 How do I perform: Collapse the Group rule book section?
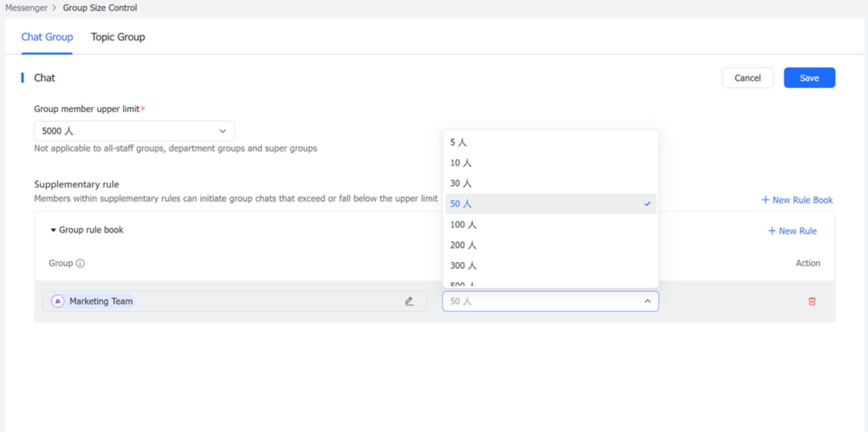pos(53,230)
